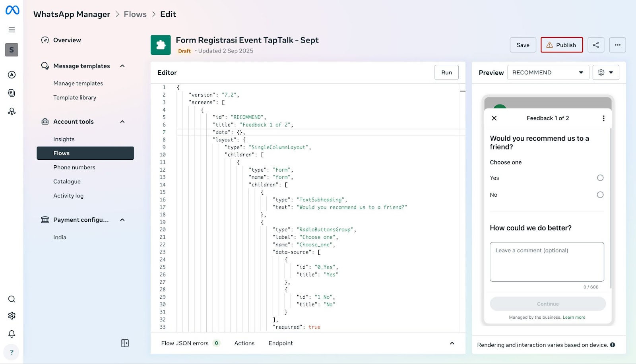Open Activity log
Viewport: 636px width, 364px height.
(x=68, y=196)
